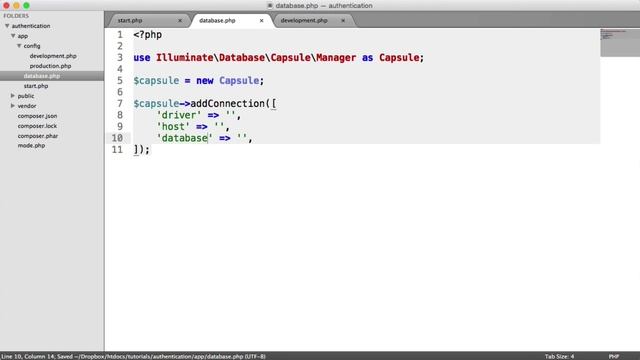Click line number 3 in gutter

(120, 58)
